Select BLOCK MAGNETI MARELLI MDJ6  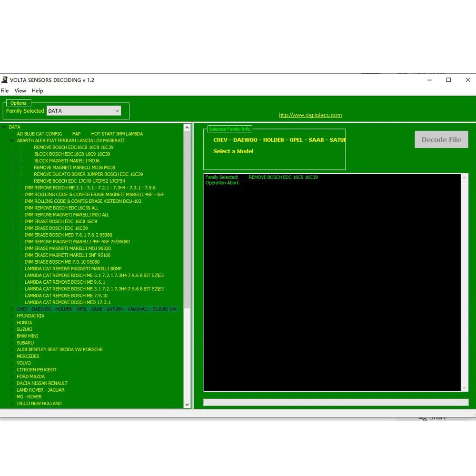coord(67,160)
